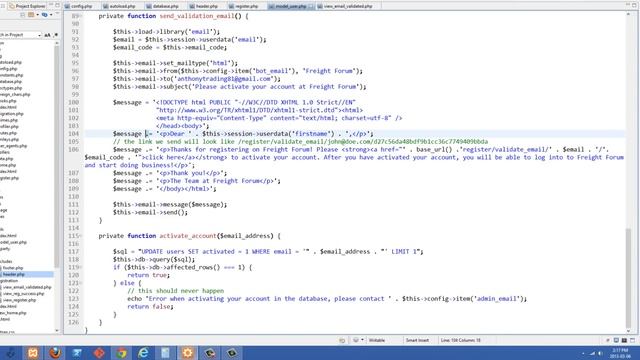Click the 'Line: 104 Column: 18' status field
The height and width of the screenshot is (360, 640).
tap(460, 340)
